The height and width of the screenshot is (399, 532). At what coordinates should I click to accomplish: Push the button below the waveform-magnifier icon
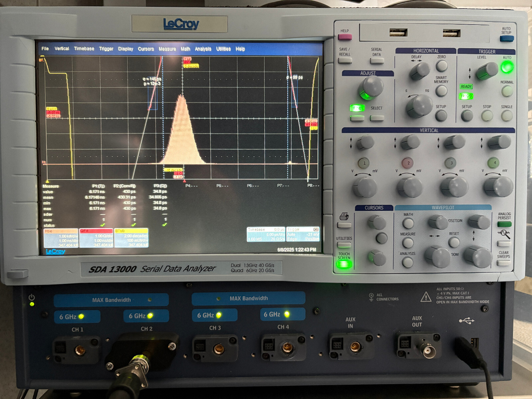(504, 244)
